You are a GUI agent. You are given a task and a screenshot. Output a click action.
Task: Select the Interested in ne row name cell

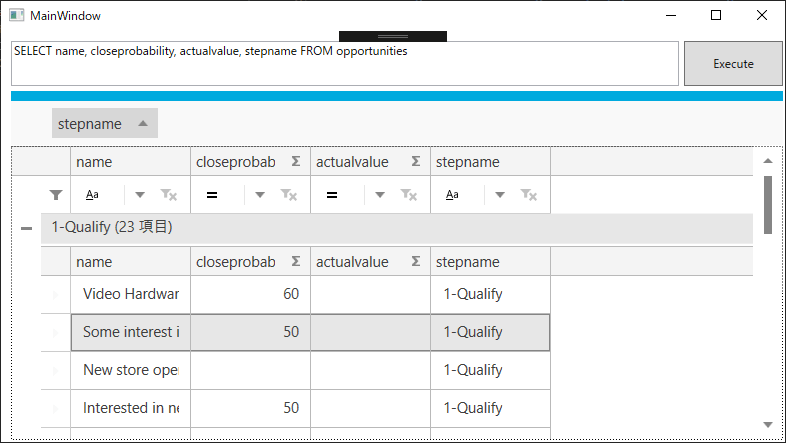click(x=130, y=408)
